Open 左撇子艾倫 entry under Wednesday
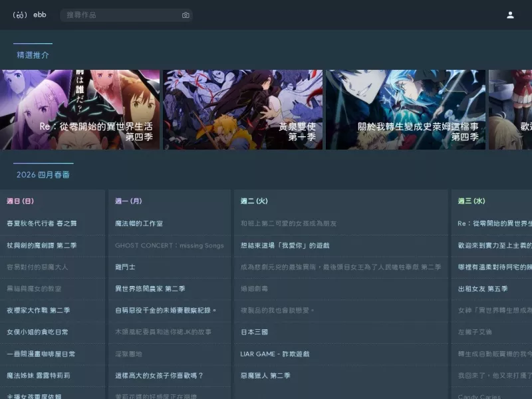The width and height of the screenshot is (532, 399). pyautogui.click(x=475, y=332)
